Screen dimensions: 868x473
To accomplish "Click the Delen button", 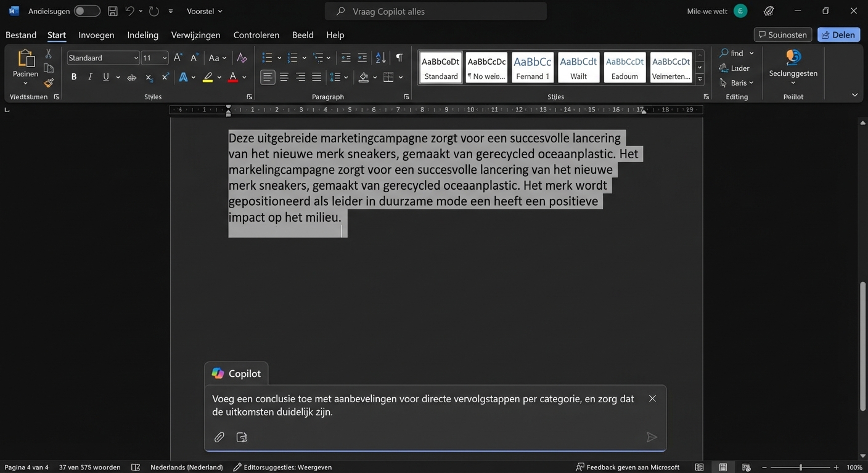I will pyautogui.click(x=838, y=34).
